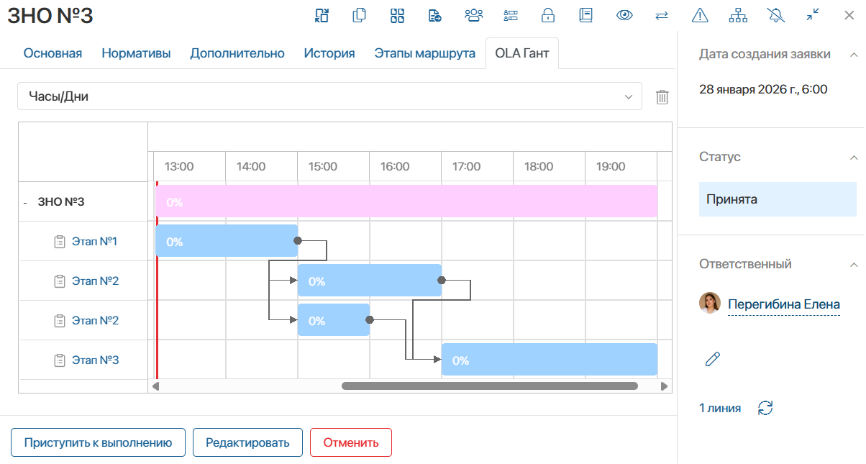Collapse the ЗНО №3 tree row

click(x=25, y=202)
